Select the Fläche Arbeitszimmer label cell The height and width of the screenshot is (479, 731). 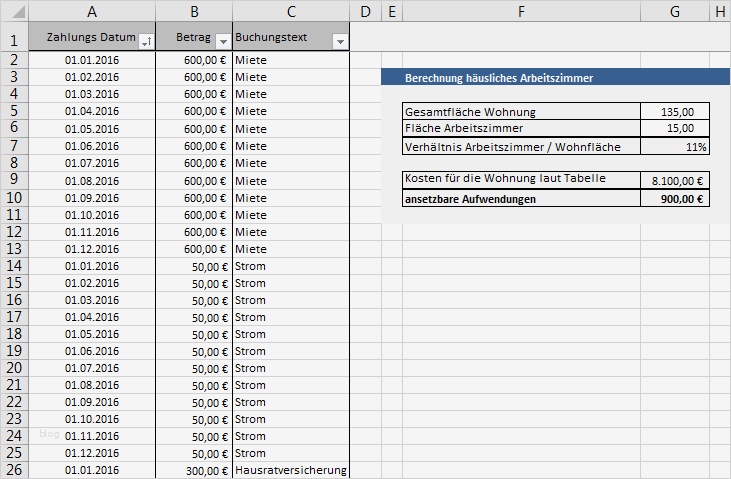click(521, 128)
